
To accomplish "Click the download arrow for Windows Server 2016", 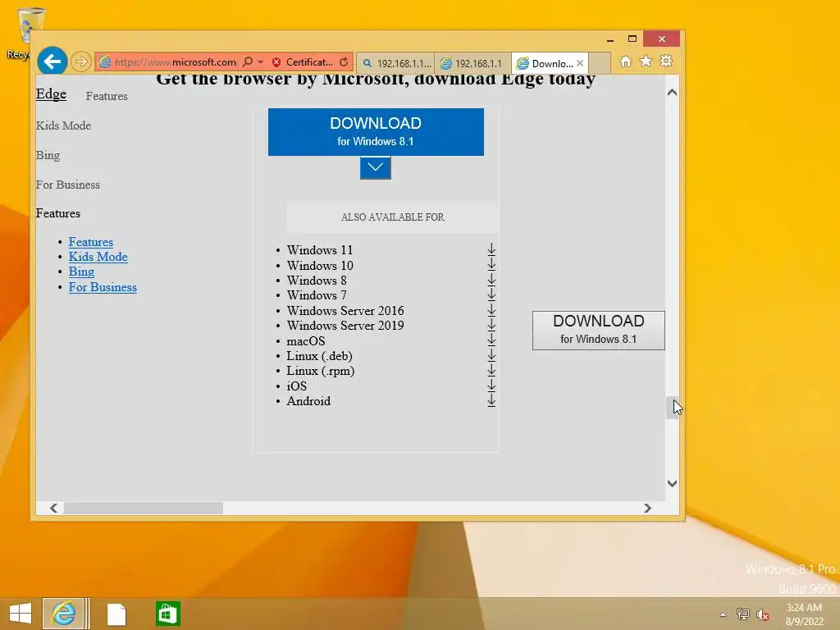I will [x=491, y=309].
